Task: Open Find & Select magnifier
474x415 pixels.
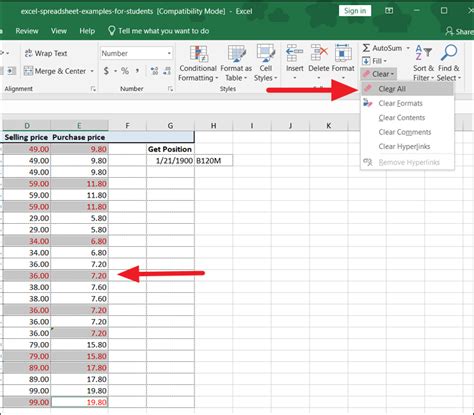Action: pyautogui.click(x=449, y=53)
